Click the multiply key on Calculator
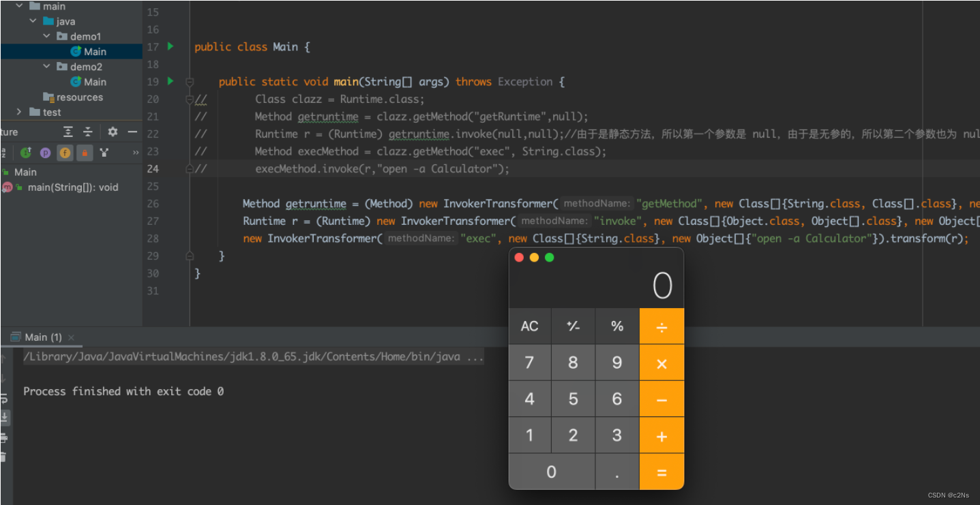This screenshot has width=980, height=505. point(662,363)
